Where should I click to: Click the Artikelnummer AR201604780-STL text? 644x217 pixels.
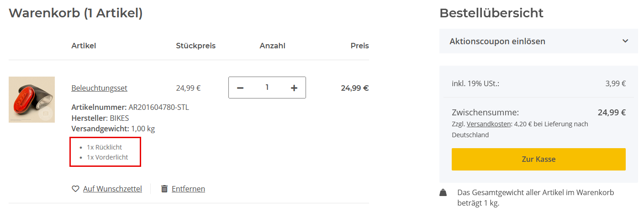click(x=130, y=108)
